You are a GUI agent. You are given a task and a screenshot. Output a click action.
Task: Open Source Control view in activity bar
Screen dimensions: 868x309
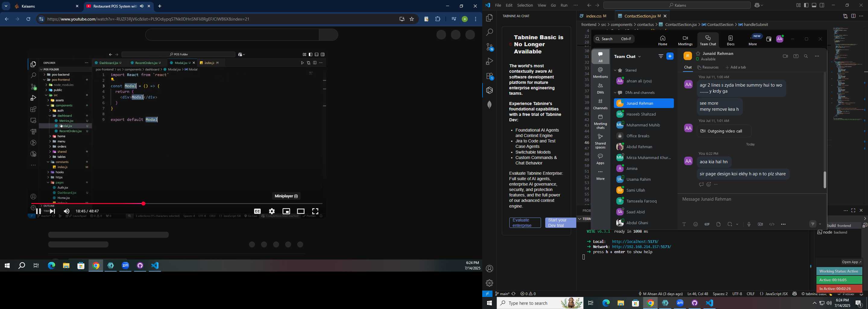(x=489, y=47)
